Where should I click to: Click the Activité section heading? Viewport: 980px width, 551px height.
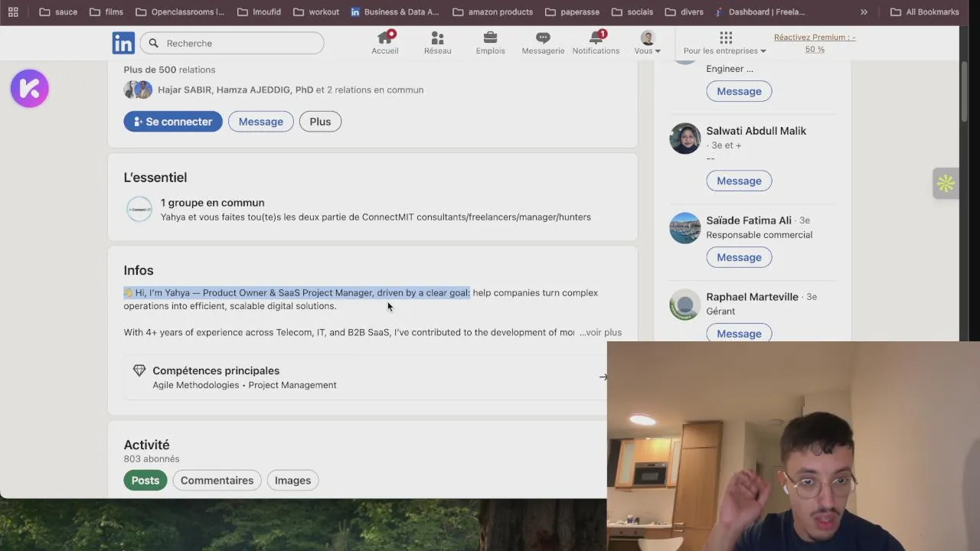[x=146, y=445]
